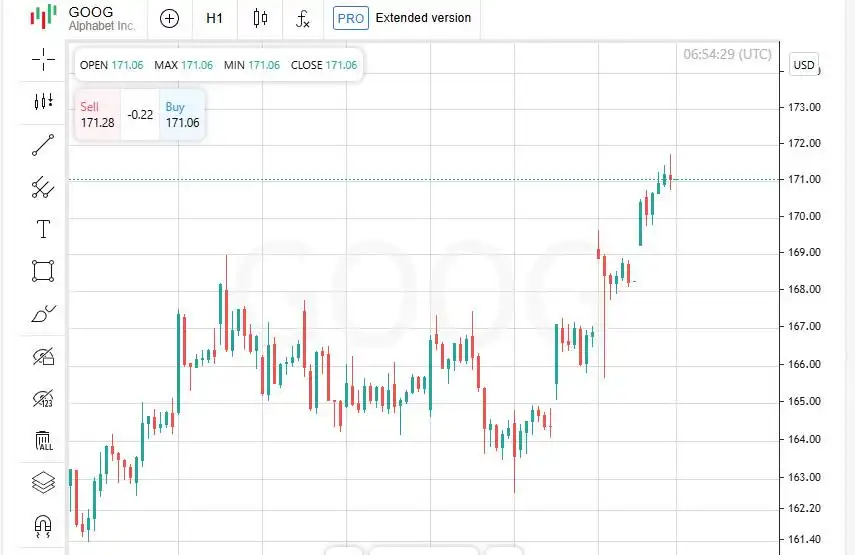Open the indicators fx menu
Screen dimensions: 855x555
click(x=303, y=19)
